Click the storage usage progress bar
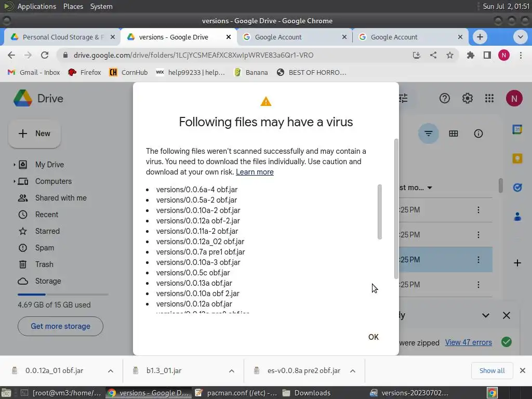 click(x=63, y=295)
